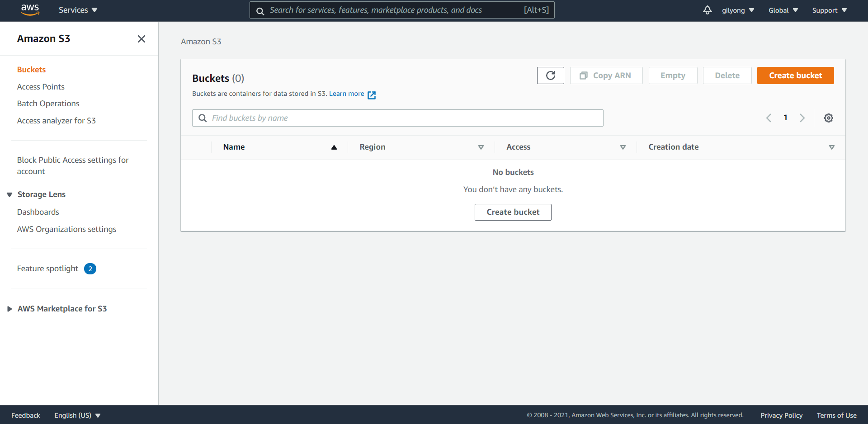This screenshot has width=868, height=424.
Task: Click the Feature spotlight badge 2
Action: pos(90,269)
